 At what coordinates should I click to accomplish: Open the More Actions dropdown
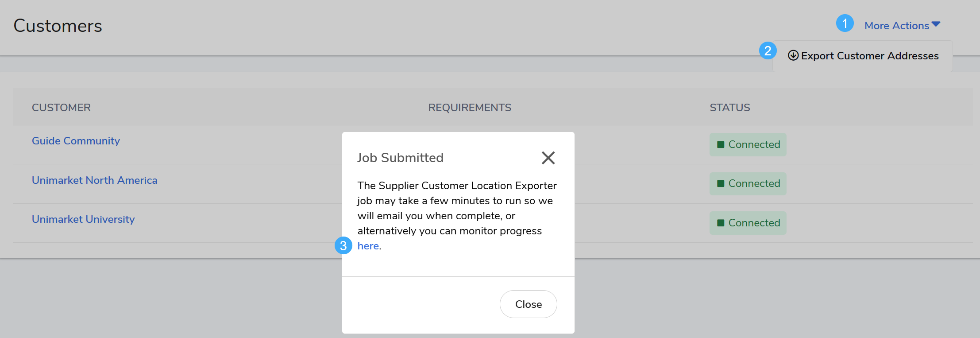point(902,26)
